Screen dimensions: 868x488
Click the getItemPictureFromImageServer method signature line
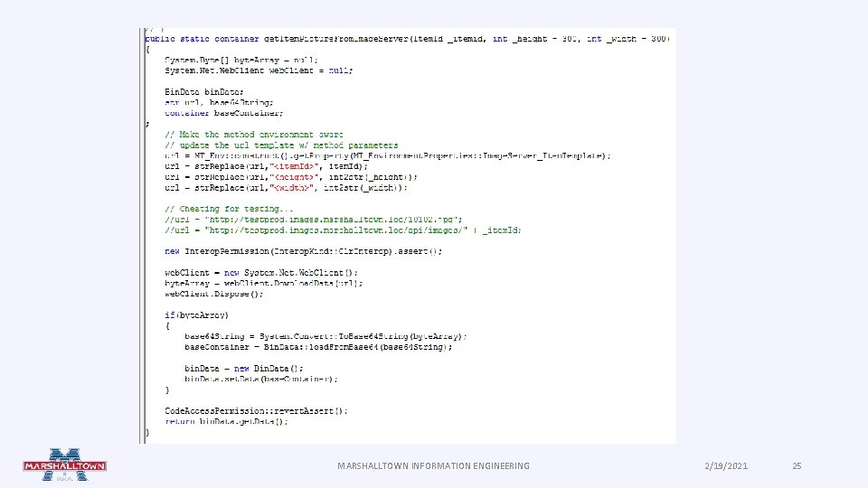click(408, 39)
